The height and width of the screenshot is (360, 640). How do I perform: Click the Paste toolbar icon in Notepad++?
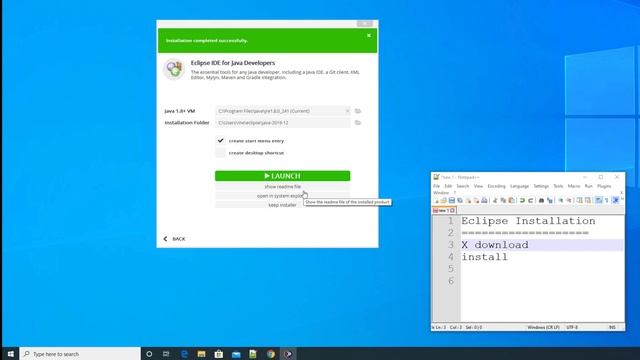511,200
